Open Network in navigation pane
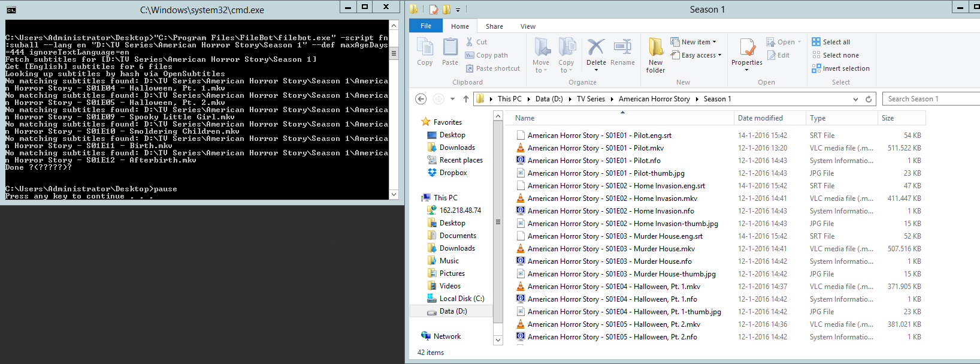The width and height of the screenshot is (980, 364). (x=441, y=336)
